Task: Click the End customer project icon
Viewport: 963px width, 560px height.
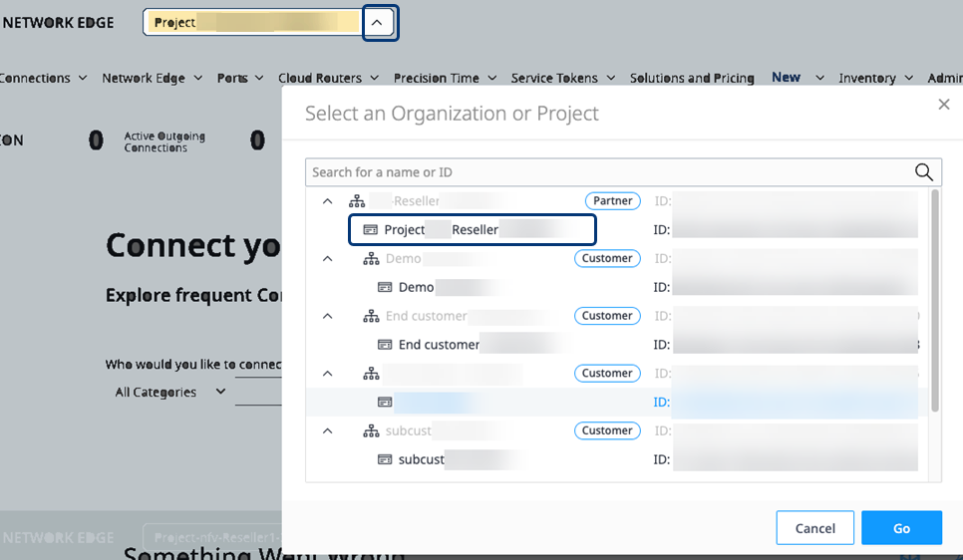Action: click(385, 345)
